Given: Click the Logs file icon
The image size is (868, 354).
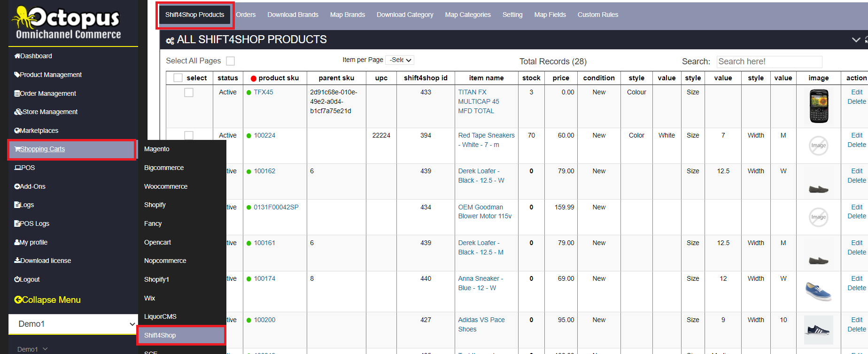Looking at the screenshot, I should 17,205.
